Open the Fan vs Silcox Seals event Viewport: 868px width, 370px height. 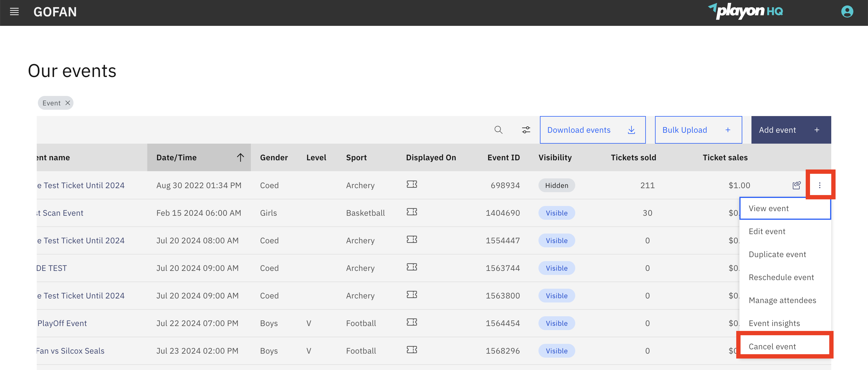[x=70, y=351]
